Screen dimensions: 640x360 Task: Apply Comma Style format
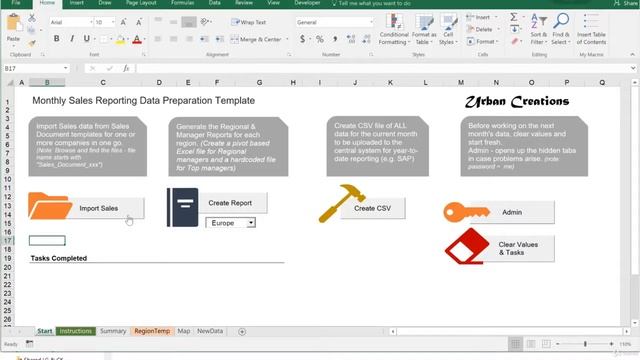(335, 39)
